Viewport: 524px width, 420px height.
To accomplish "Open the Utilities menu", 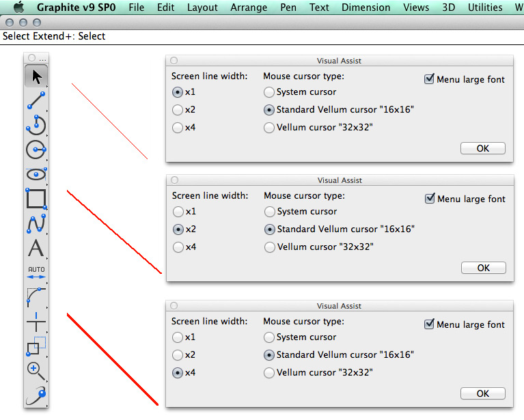I will click(485, 8).
